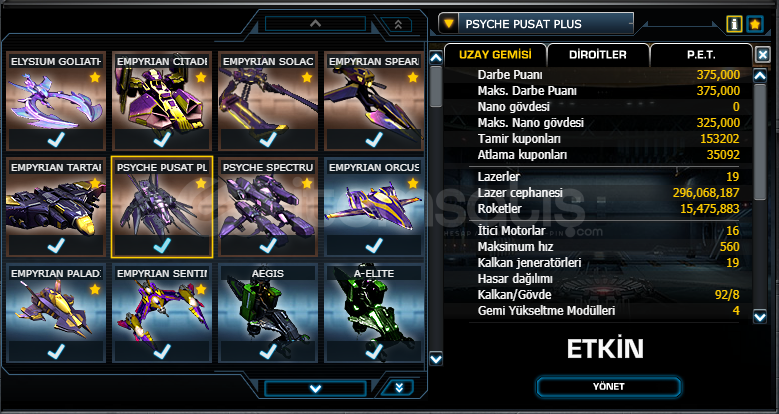This screenshot has height=414, width=779.
Task: Pick the A-Elite ship icon
Action: [x=374, y=310]
